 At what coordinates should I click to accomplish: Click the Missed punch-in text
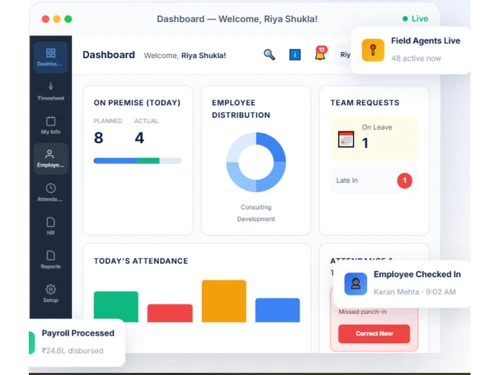pos(363,312)
